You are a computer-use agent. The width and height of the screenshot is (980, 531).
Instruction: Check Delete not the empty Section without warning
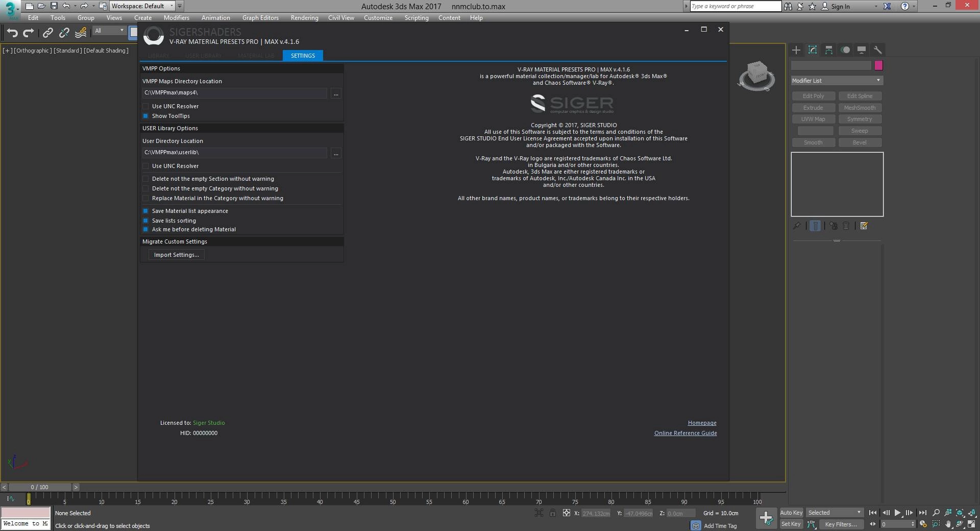(145, 179)
